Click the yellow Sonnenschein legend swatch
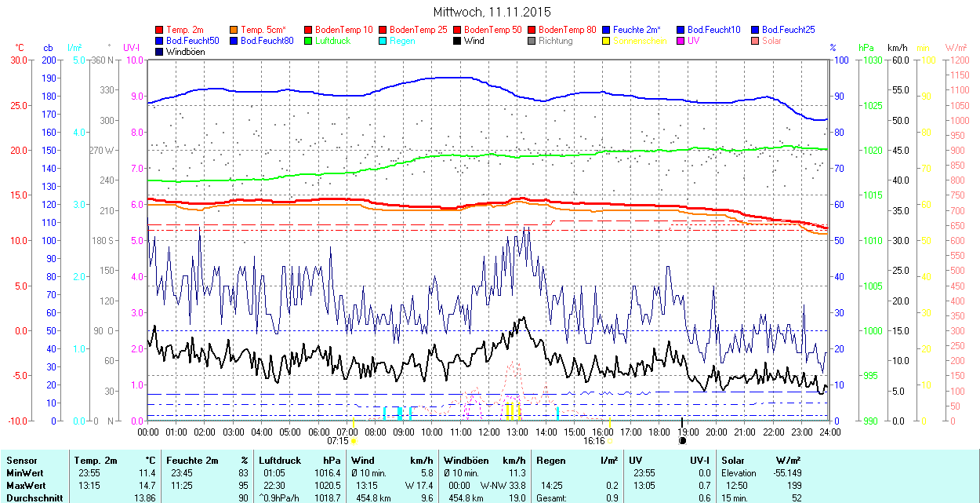Viewport: 980px width, 503px height. (607, 41)
